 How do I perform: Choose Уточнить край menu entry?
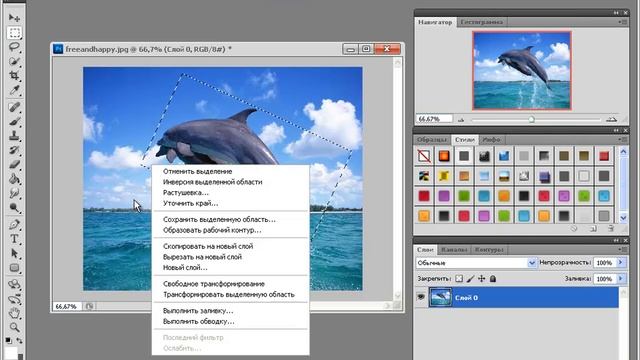pyautogui.click(x=190, y=203)
